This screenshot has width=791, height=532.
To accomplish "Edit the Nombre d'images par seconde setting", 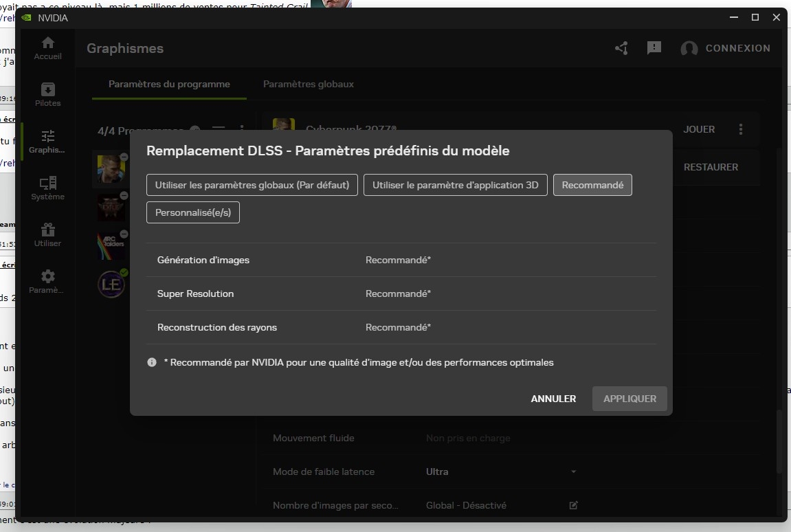I will point(573,505).
